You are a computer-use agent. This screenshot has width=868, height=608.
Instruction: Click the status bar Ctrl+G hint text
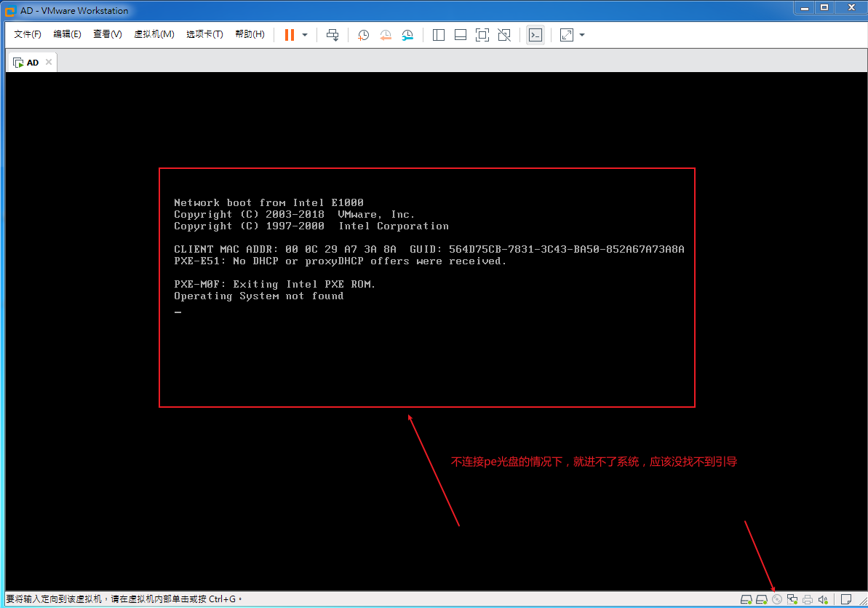pos(124,599)
